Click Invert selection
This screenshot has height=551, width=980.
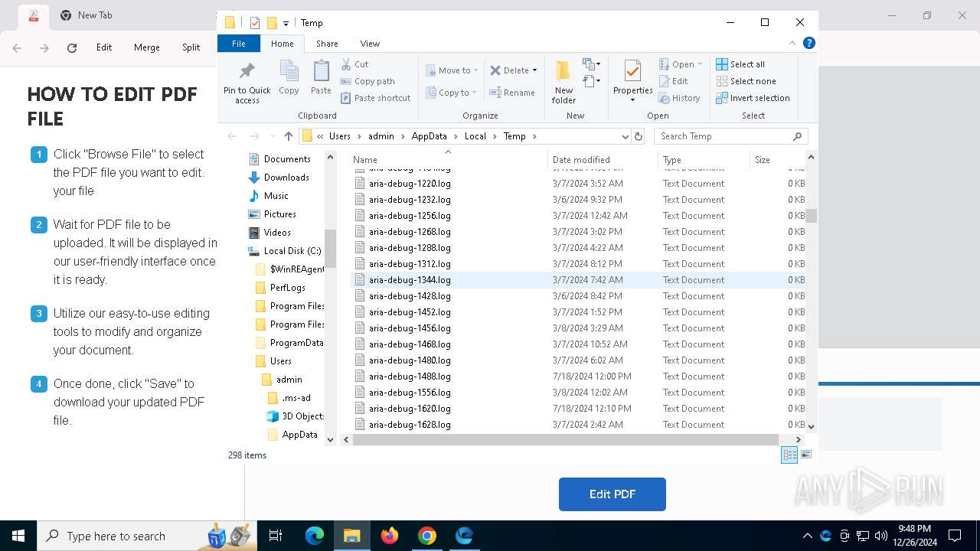coord(753,98)
